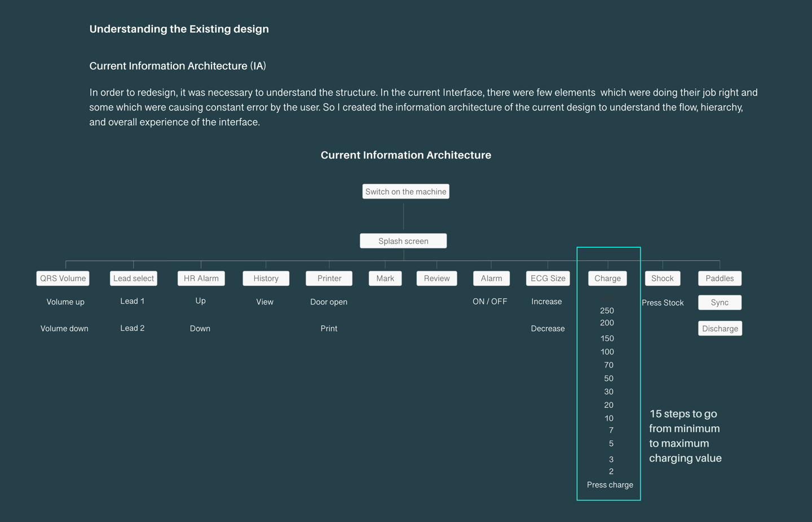
Task: Click the Switch on the machine box
Action: coord(405,192)
